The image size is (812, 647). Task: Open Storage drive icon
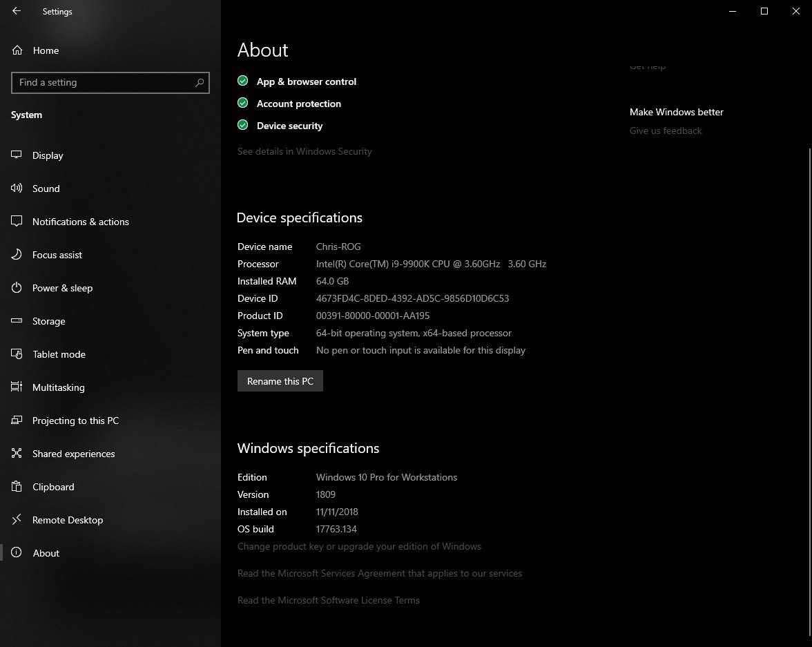(17, 320)
